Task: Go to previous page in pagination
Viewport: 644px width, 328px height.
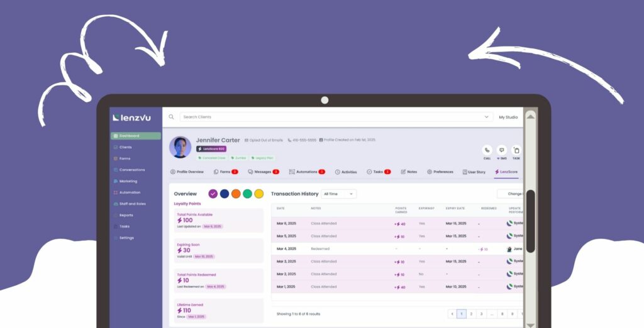Action: (x=452, y=314)
